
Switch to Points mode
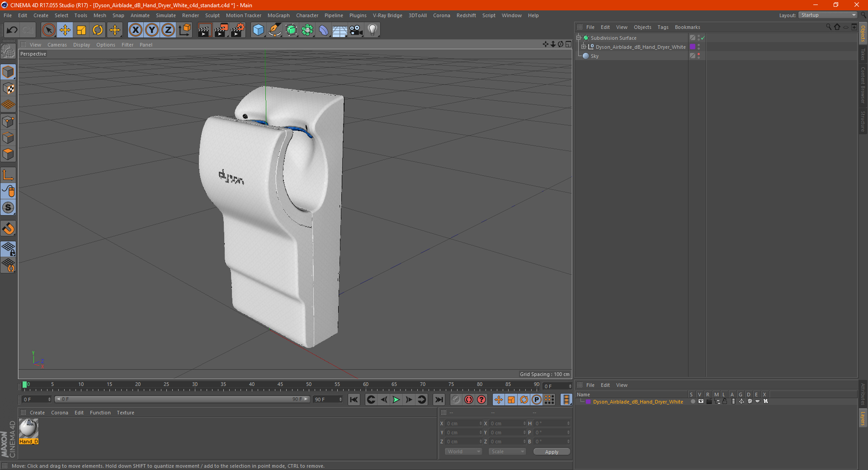8,122
